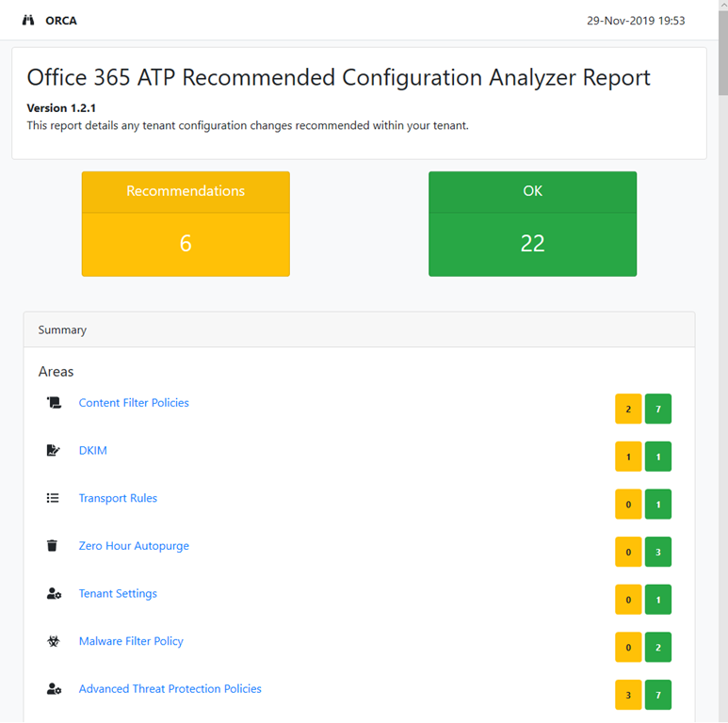Click the Transport Rules list icon

tap(54, 498)
